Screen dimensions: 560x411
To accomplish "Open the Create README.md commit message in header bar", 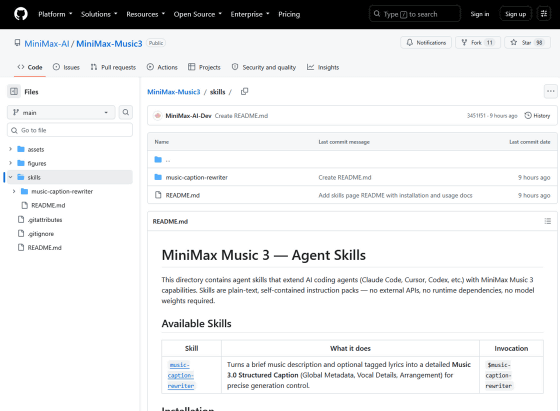I will click(x=241, y=116).
